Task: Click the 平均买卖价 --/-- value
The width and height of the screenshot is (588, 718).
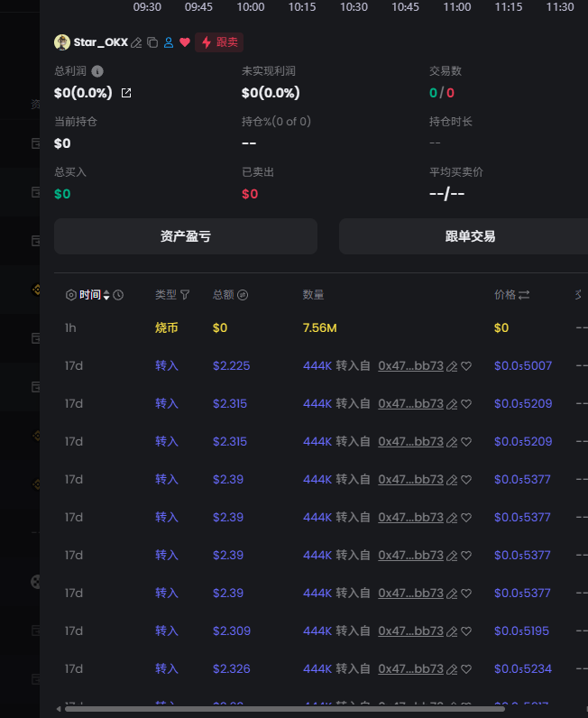Action: (446, 194)
